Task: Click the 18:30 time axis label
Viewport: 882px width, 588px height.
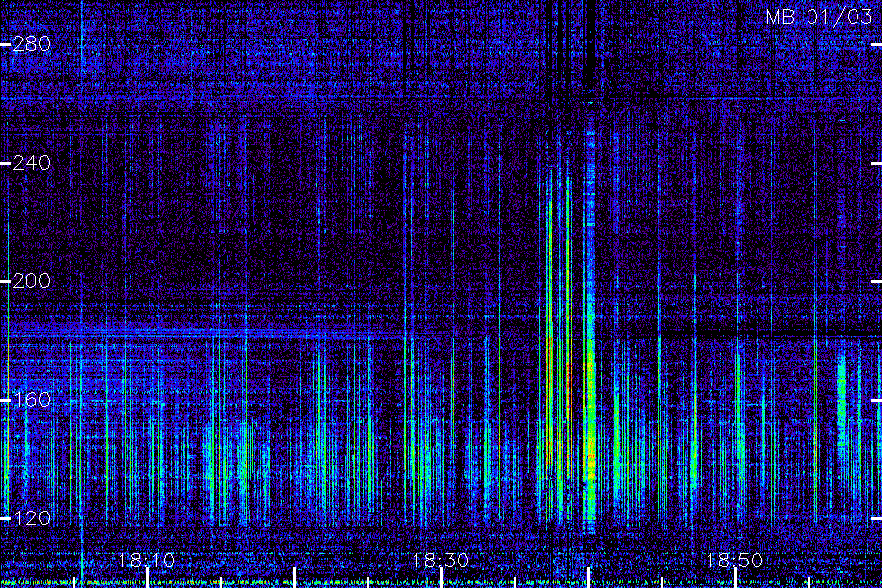Action: pyautogui.click(x=440, y=560)
